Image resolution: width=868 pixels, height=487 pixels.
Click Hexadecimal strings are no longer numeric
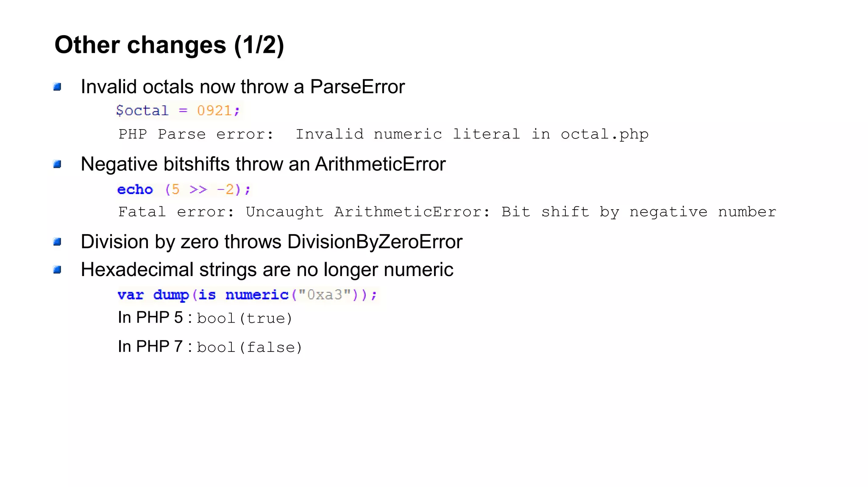267,270
